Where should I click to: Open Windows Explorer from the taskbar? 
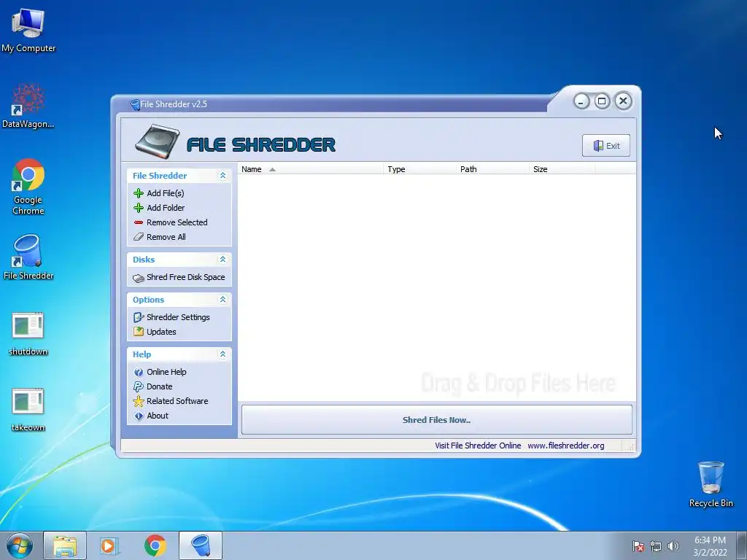tap(65, 545)
